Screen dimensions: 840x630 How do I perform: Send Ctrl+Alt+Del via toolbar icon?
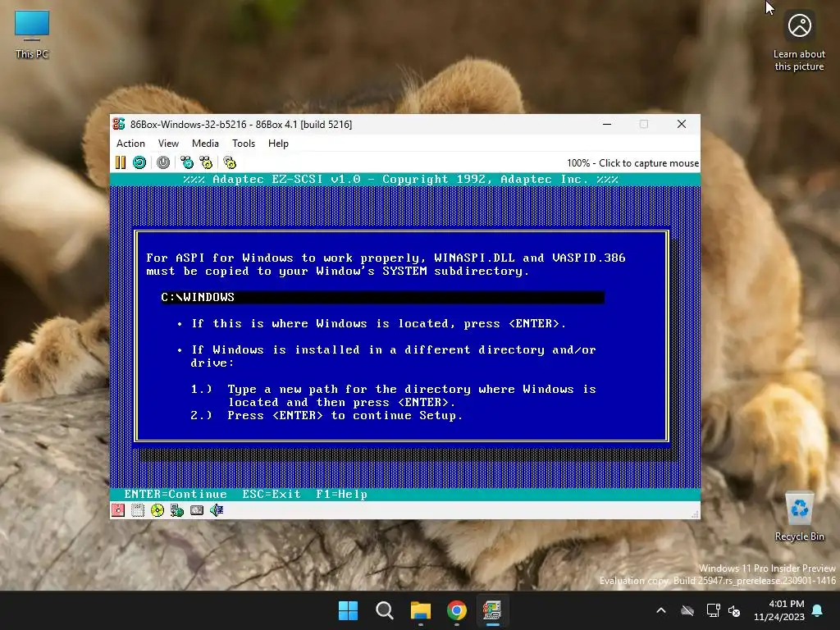187,162
